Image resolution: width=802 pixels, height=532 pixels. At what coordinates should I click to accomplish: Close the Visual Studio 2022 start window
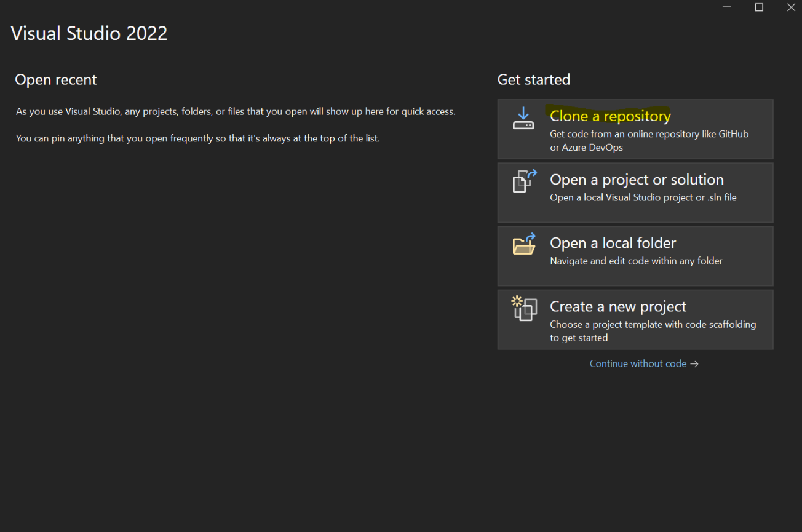pyautogui.click(x=791, y=7)
